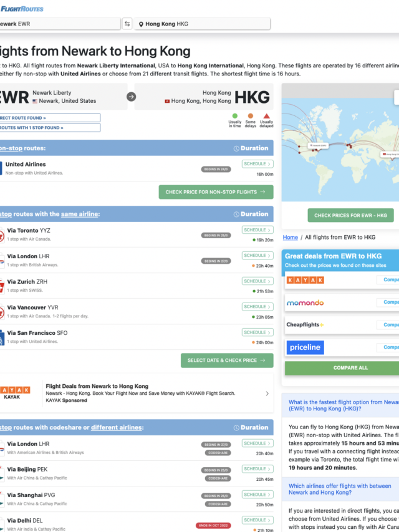The height and width of the screenshot is (532, 399).
Task: Click the red Usually delayed triangle icon
Action: 266,116
